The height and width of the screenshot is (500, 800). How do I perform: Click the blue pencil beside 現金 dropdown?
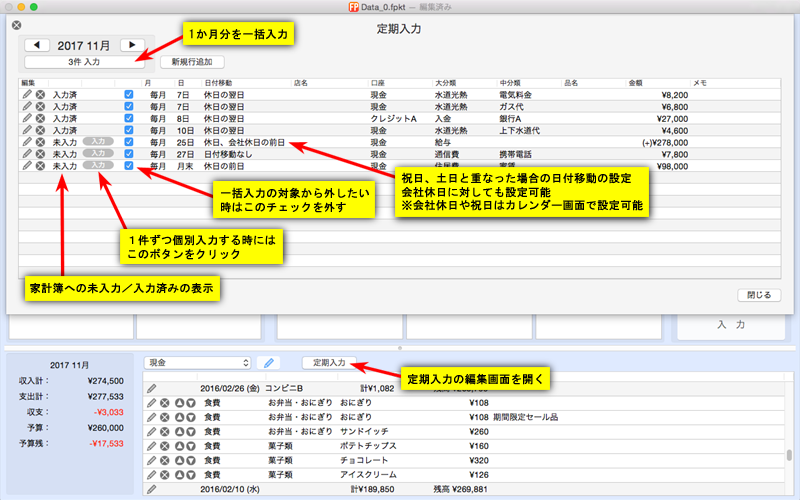(267, 362)
